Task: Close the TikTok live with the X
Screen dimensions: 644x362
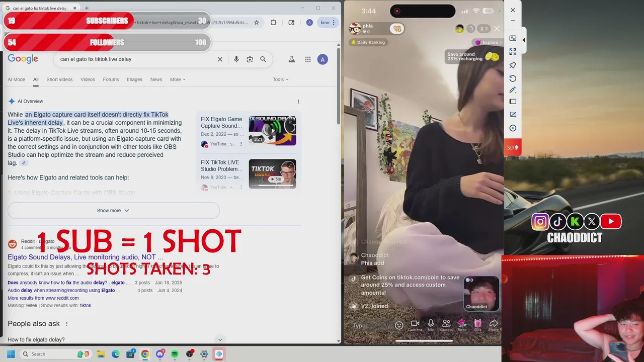Action: 497,29
